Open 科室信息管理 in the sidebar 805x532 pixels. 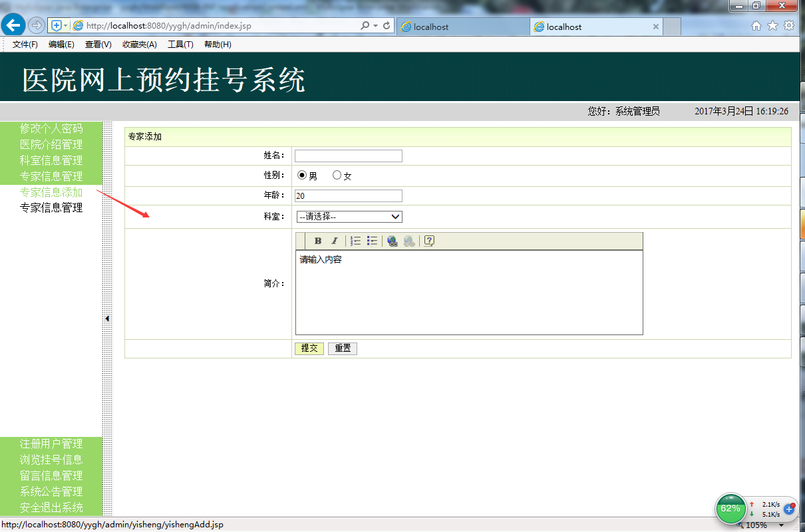click(51, 160)
